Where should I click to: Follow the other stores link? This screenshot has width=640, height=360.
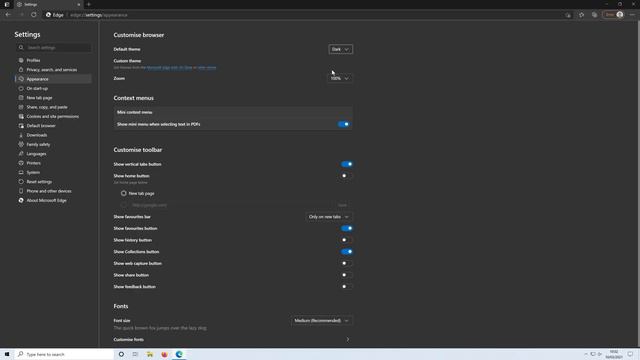tap(207, 68)
